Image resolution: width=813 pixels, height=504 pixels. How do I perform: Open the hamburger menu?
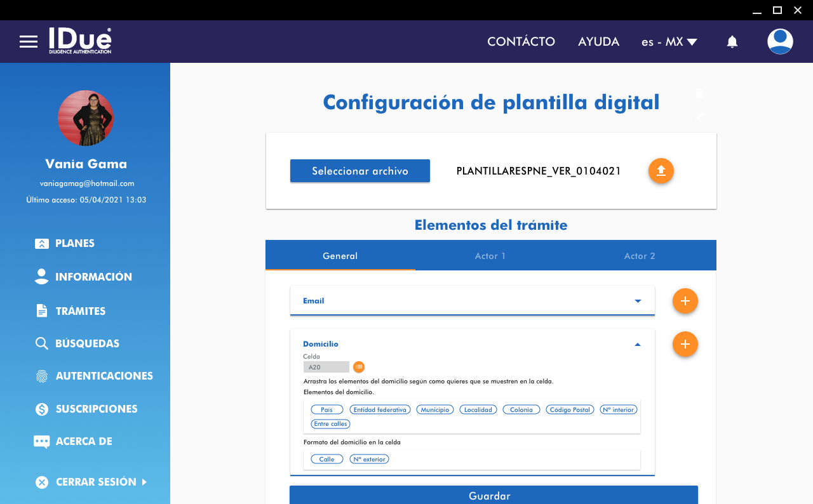click(29, 42)
